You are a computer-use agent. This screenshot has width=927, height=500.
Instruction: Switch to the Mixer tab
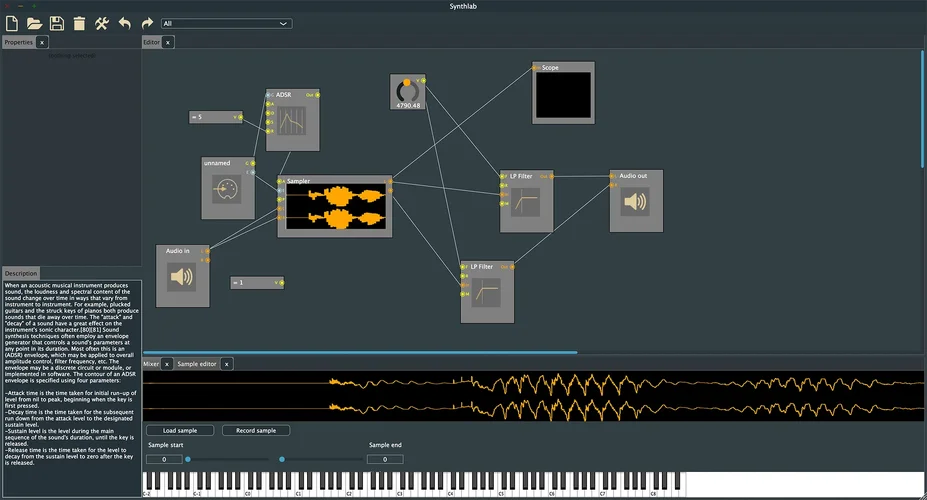coord(151,364)
